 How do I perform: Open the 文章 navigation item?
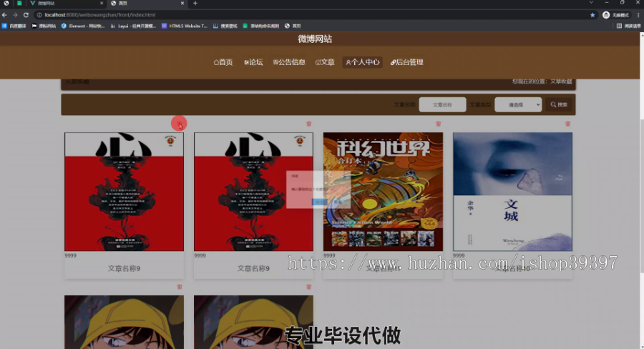(324, 62)
